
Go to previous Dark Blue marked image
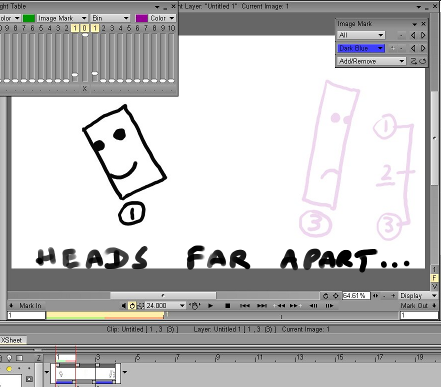coord(413,48)
